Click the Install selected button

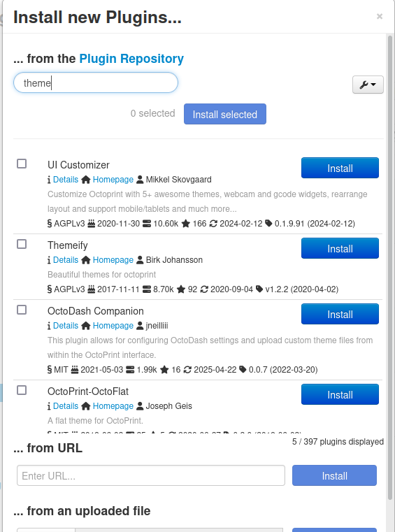[x=225, y=114]
